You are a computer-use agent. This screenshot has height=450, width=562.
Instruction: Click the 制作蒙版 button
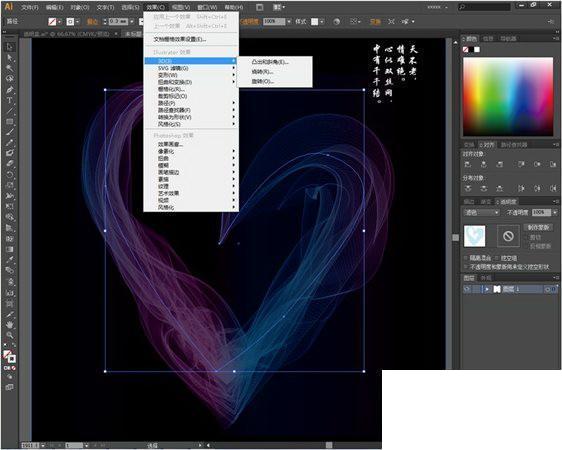pos(538,228)
